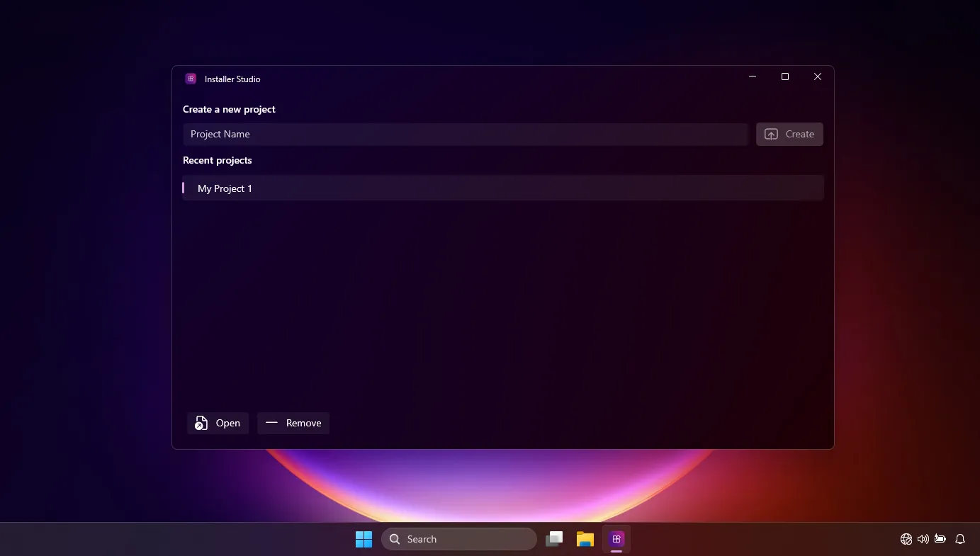This screenshot has width=980, height=556.
Task: Open File Explorer from the taskbar
Action: tap(585, 539)
